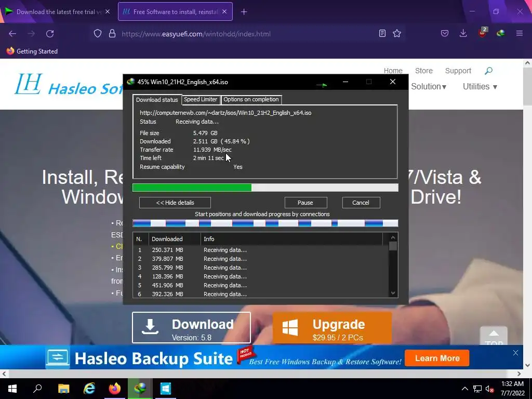Click the green download progress bar
This screenshot has height=399, width=532.
(265, 188)
